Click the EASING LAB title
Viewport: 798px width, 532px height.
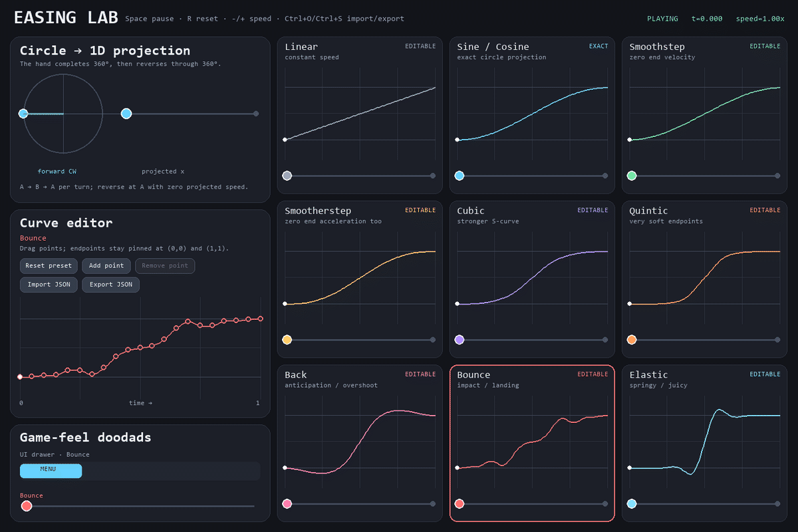coord(66,18)
